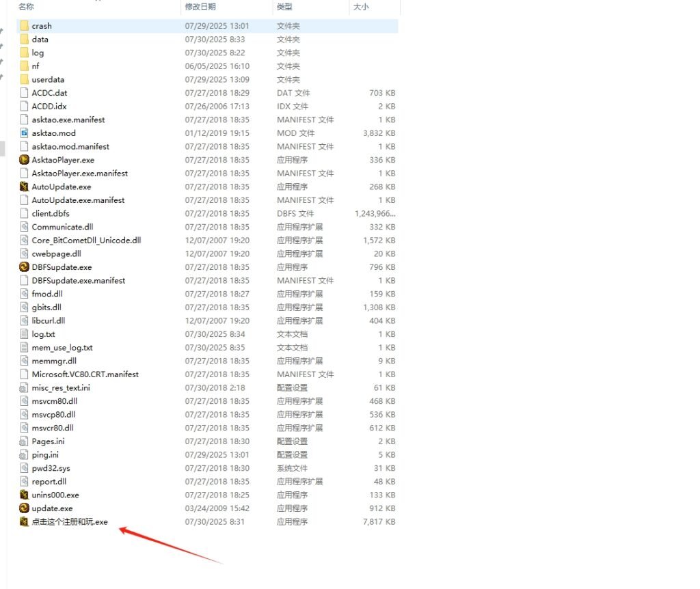
Task: Click the MOD 文件 type cell
Action: (x=295, y=133)
